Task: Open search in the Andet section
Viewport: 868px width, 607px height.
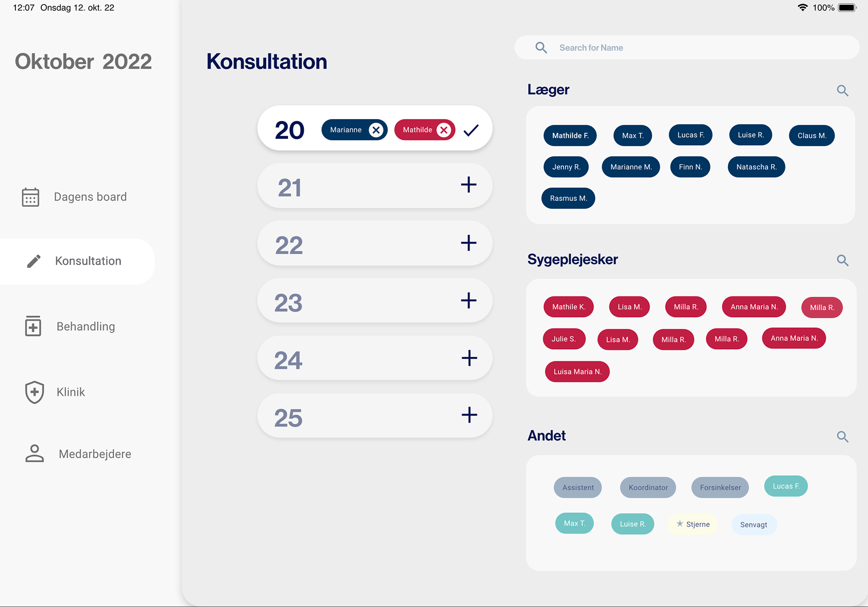Action: click(x=842, y=436)
